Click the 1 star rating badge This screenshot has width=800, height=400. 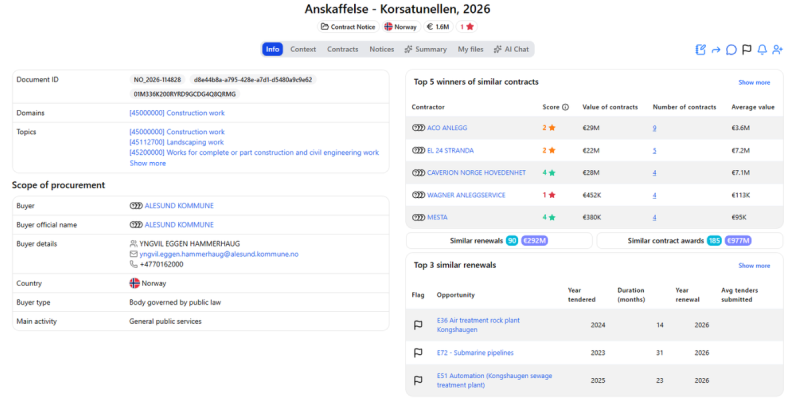(467, 27)
